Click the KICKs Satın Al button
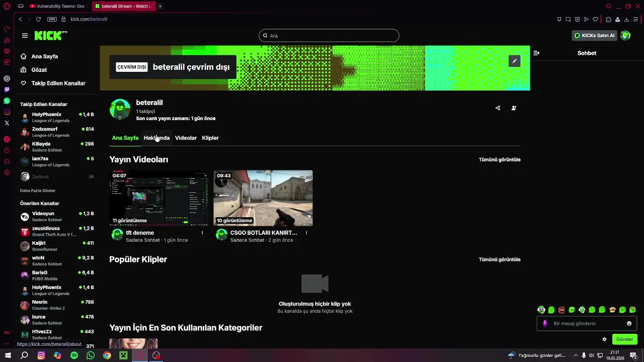This screenshot has height=362, width=644. 595,36
